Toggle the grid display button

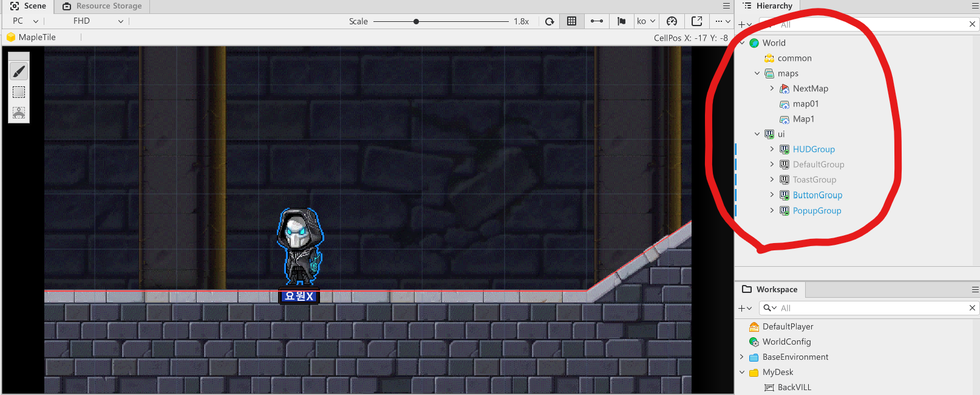coord(571,21)
